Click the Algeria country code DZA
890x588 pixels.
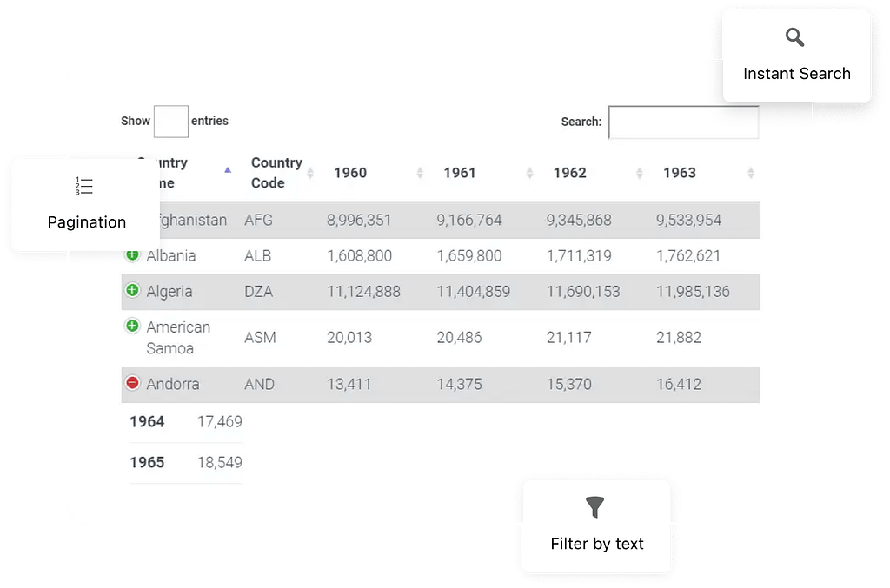pos(259,292)
